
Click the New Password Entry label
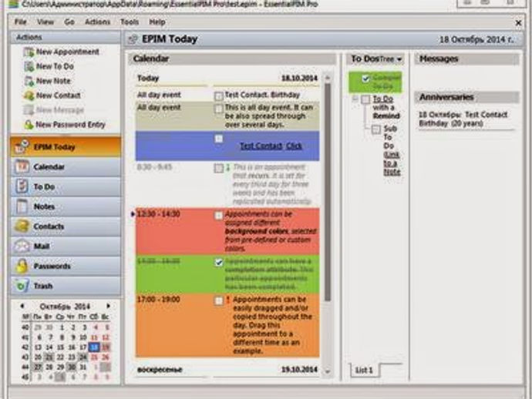coord(71,125)
